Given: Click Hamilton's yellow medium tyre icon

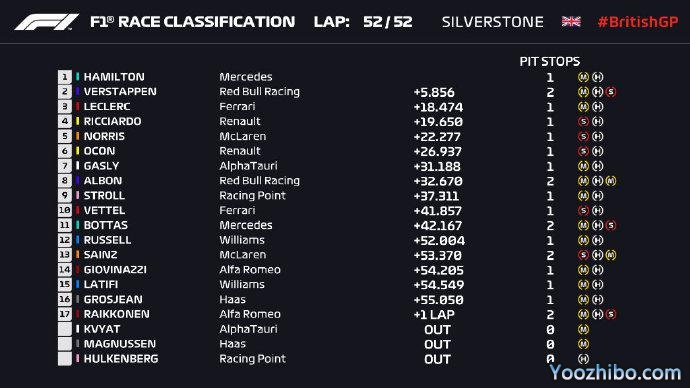Looking at the screenshot, I should click(x=583, y=77).
